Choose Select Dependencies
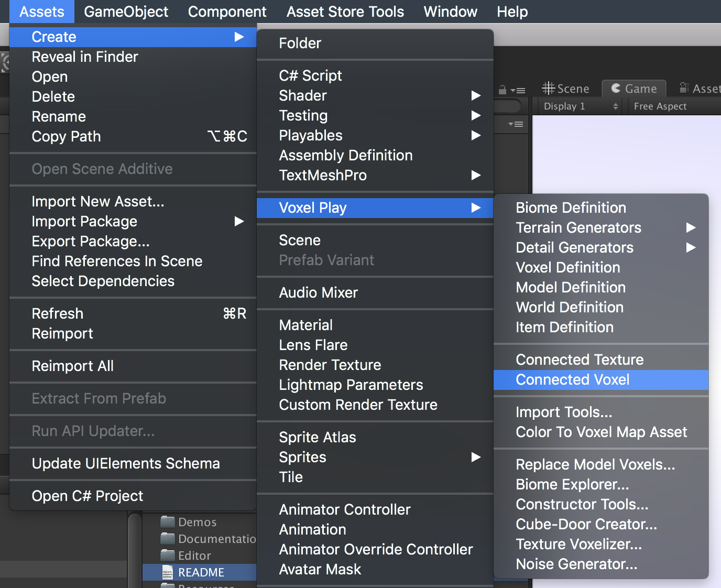This screenshot has height=588, width=721. point(133,281)
